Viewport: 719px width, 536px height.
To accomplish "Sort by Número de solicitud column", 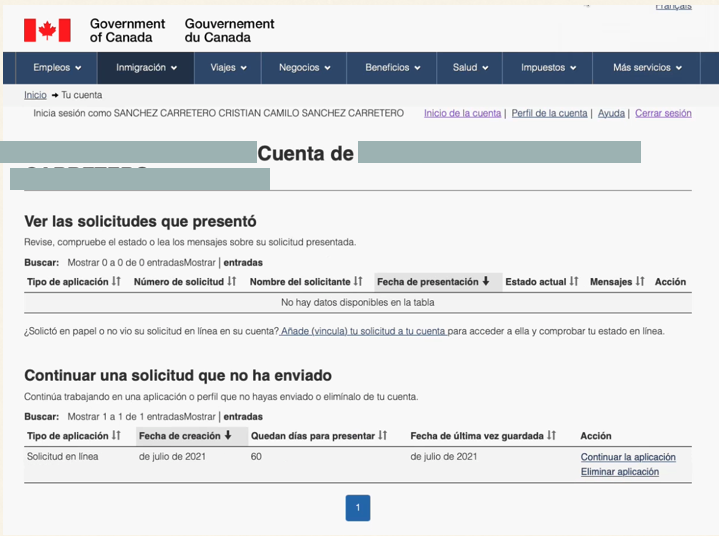I will (x=185, y=282).
